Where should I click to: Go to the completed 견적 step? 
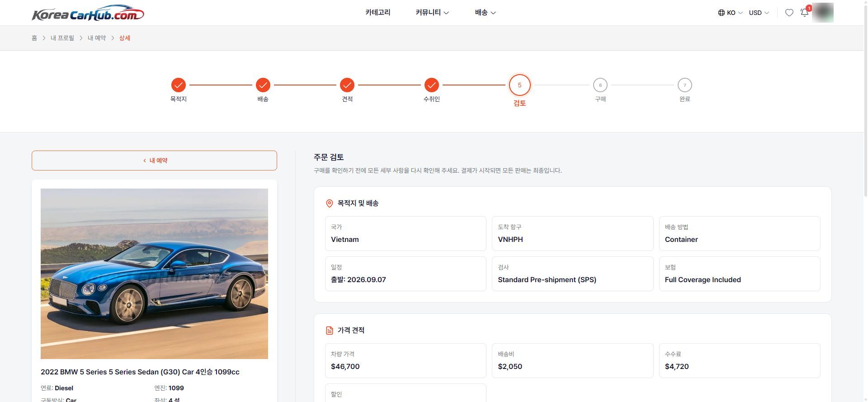[347, 85]
